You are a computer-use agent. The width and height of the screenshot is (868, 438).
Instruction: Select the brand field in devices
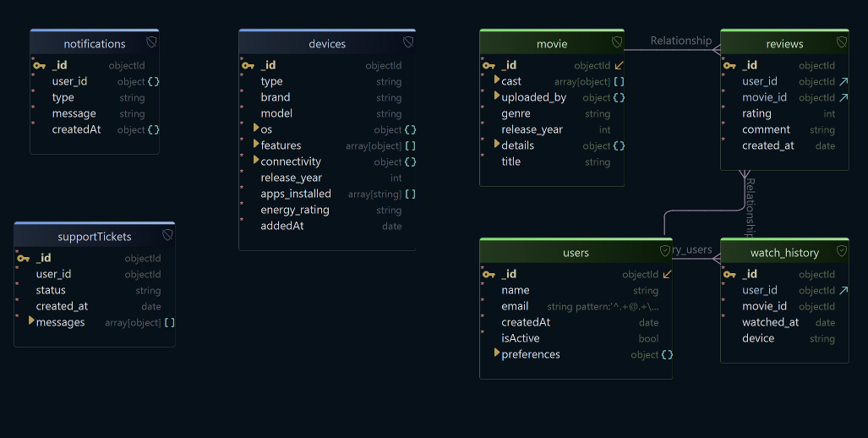point(327,97)
